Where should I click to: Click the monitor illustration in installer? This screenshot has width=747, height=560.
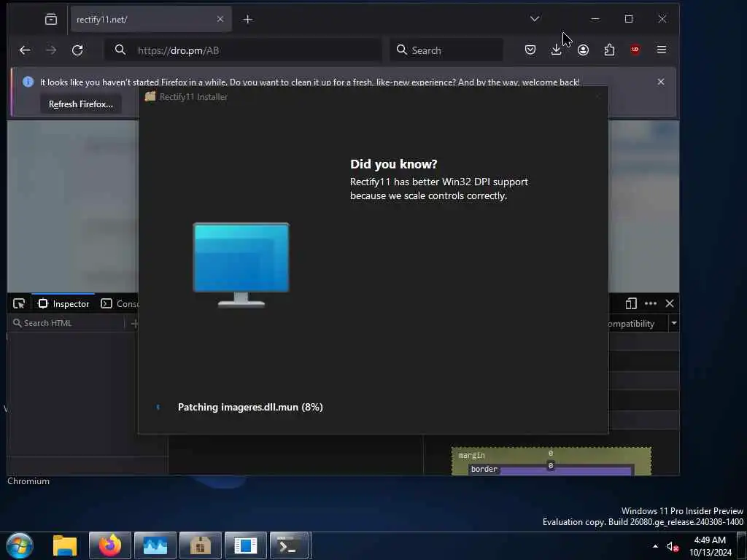[241, 265]
